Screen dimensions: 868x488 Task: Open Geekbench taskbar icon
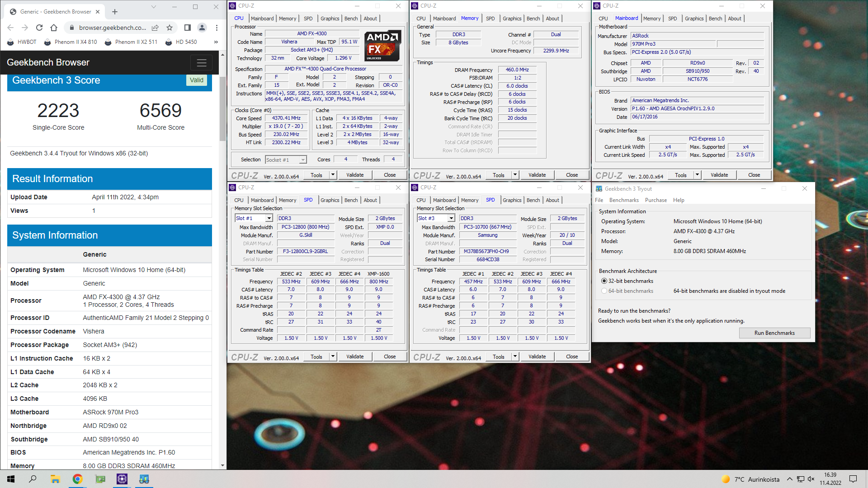click(144, 479)
